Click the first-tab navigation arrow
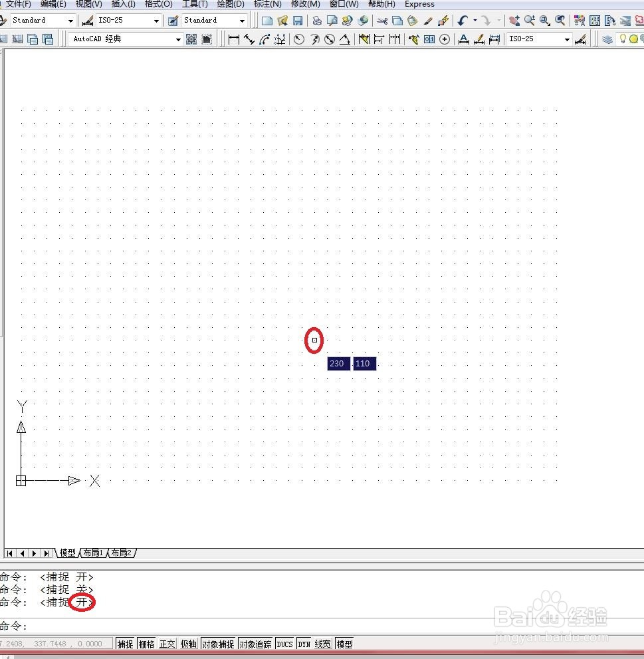Screen dimensions: 644x659 click(x=10, y=553)
